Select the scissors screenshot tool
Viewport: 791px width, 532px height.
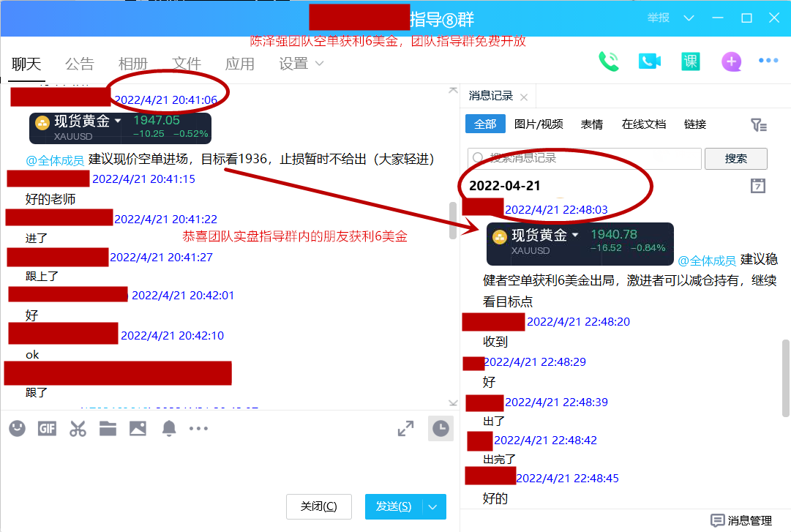(x=78, y=429)
